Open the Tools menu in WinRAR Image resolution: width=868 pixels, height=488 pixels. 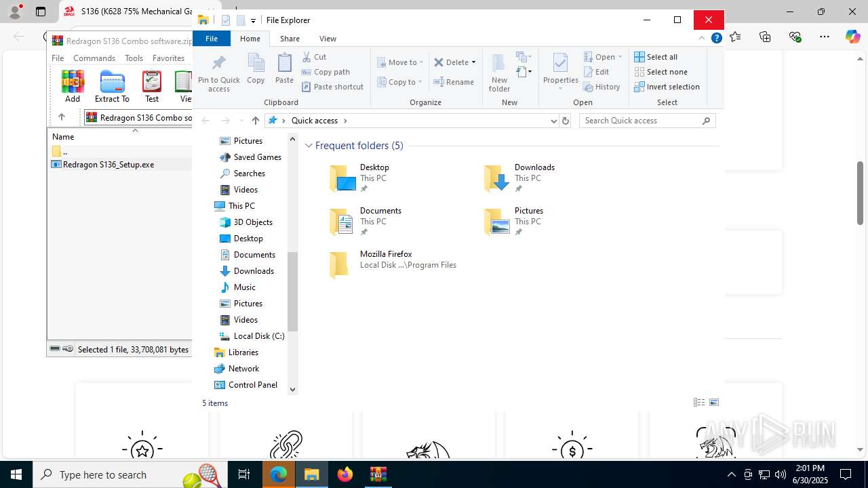point(134,58)
